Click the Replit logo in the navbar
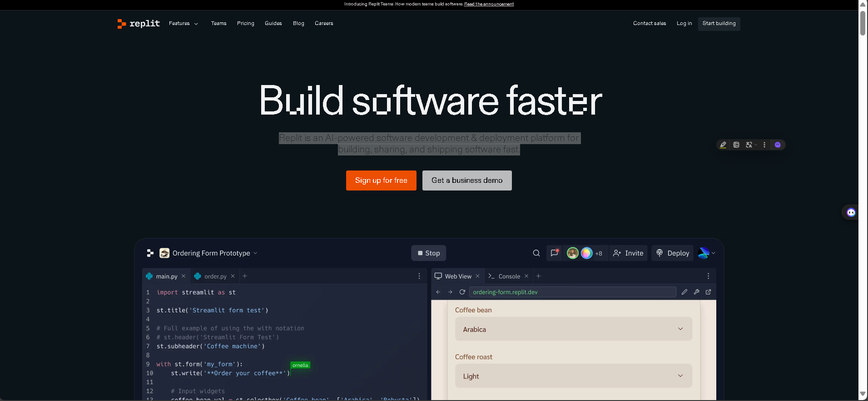 139,24
